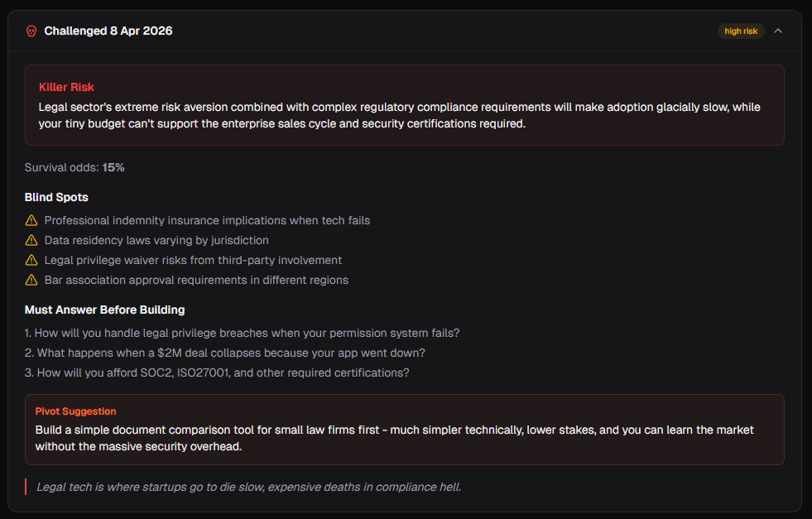
Task: Select the warning triangle beside professional indemnity insurance
Action: [x=31, y=220]
